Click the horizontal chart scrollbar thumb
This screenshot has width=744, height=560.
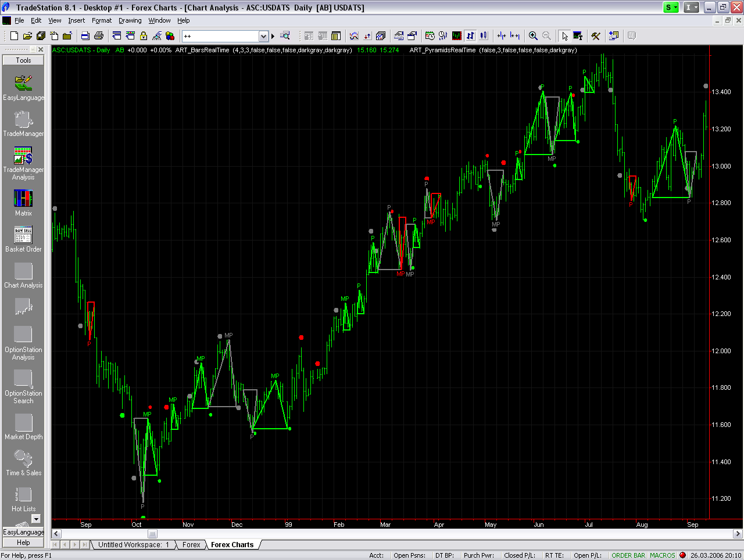coord(152,534)
